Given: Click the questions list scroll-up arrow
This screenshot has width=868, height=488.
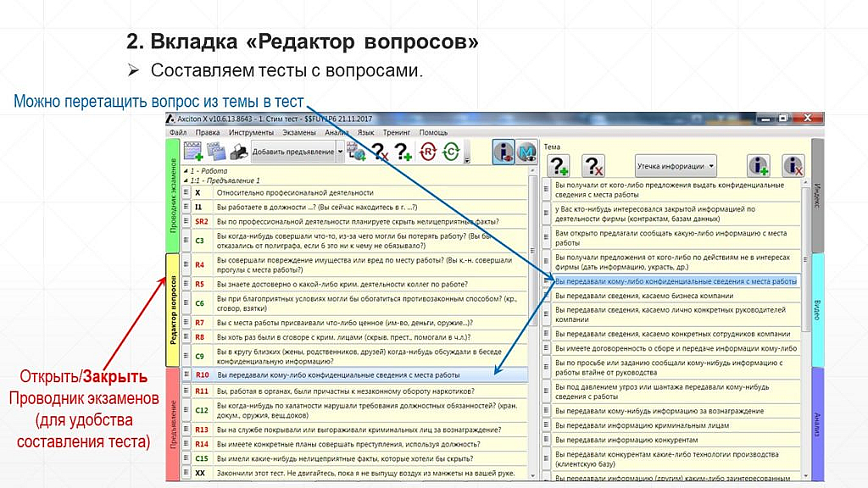Looking at the screenshot, I should (532, 171).
